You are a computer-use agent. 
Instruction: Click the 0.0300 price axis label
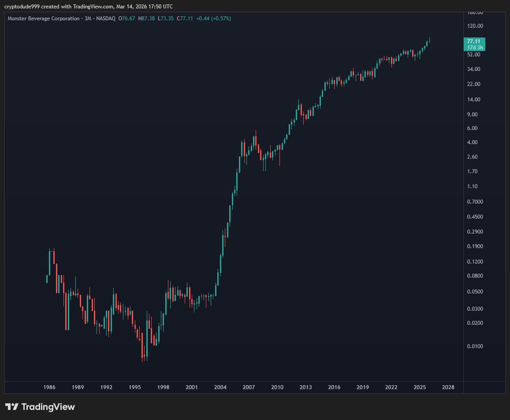pos(475,309)
